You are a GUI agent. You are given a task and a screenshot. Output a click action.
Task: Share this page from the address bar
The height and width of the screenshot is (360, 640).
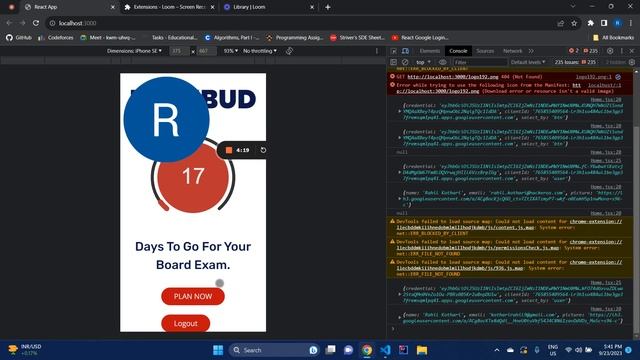pyautogui.click(x=560, y=23)
